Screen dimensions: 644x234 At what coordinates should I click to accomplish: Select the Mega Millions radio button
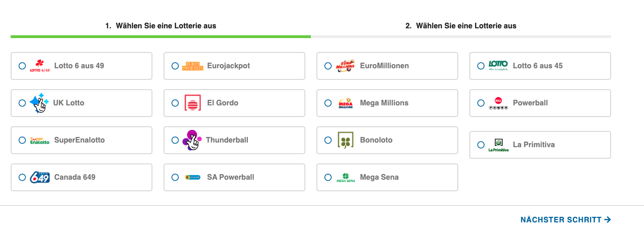(x=328, y=103)
